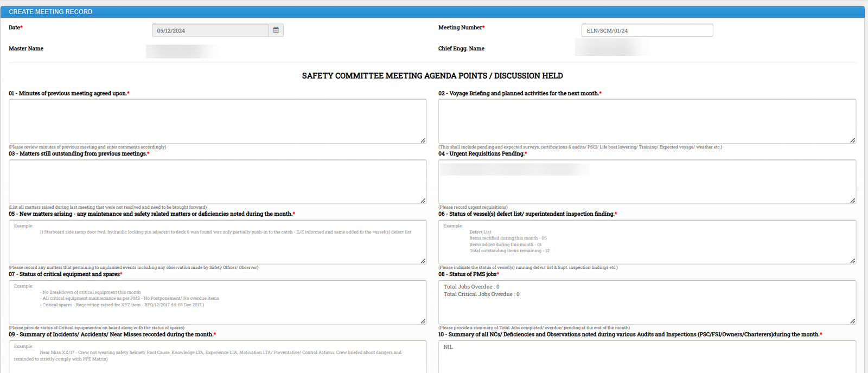This screenshot has height=373, width=868.
Task: Click label '10 - Summary of all NCs/ Deficiencies'
Action: [630, 334]
